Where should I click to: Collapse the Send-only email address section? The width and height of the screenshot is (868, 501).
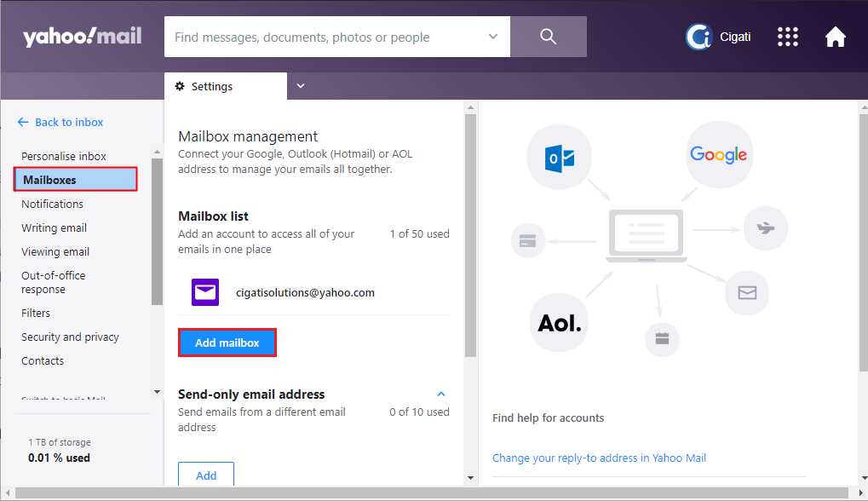441,394
